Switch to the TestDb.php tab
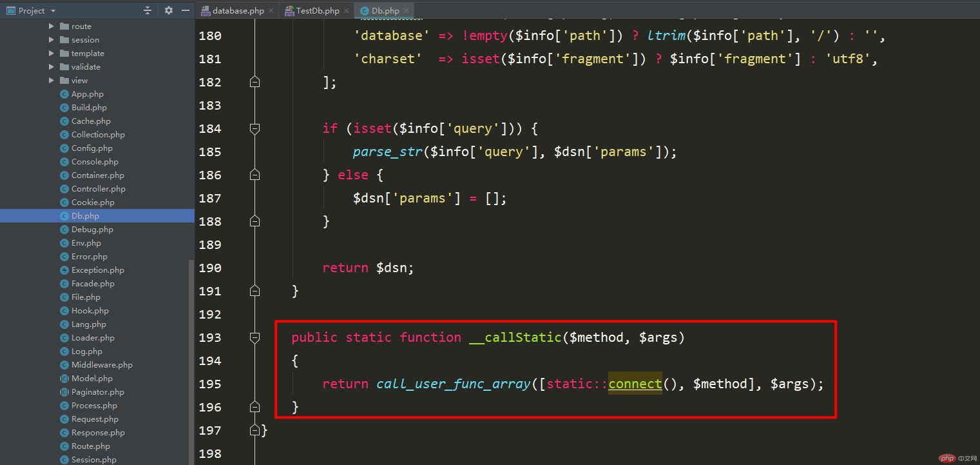Screen dimensions: 980x465 pyautogui.click(x=318, y=10)
